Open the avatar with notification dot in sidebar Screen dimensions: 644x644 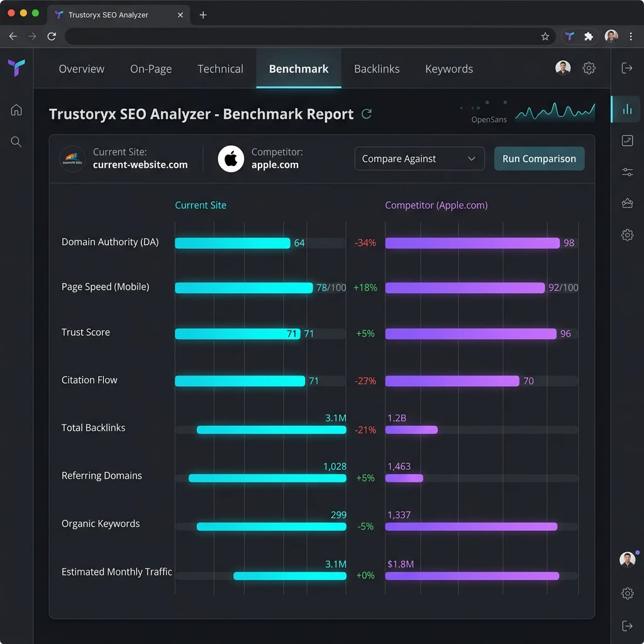628,559
